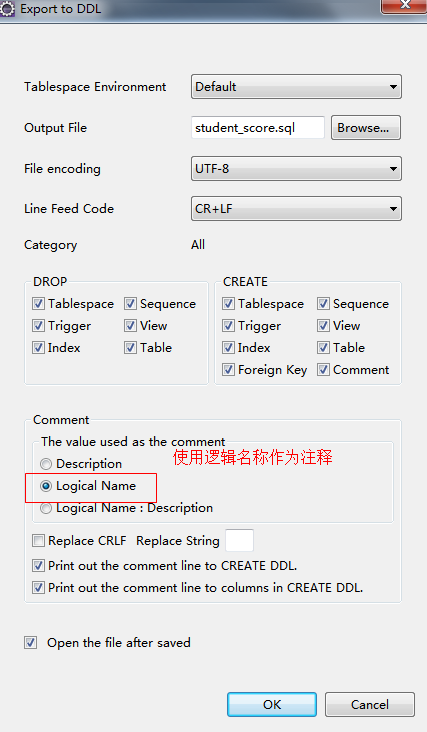
Task: Select the Description radio button
Action: point(46,464)
